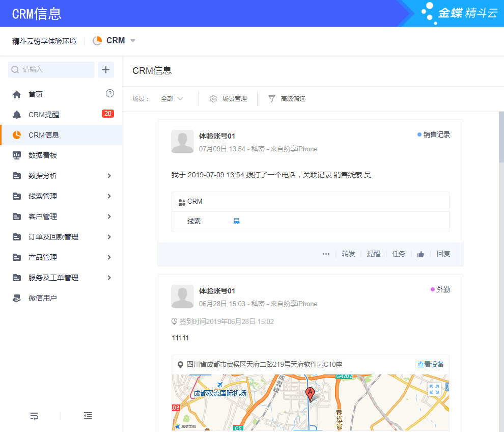
Task: Click the 数据看板 dashboard icon
Action: tap(17, 155)
